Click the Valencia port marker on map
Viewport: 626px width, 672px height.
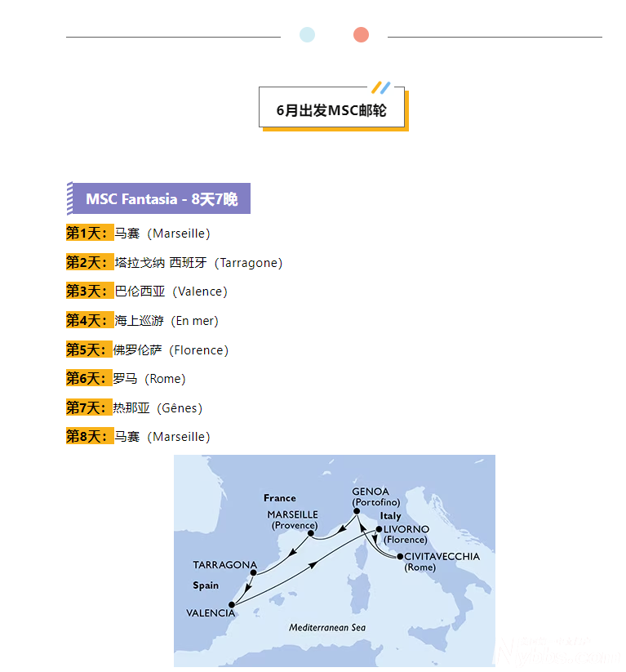[x=233, y=605]
